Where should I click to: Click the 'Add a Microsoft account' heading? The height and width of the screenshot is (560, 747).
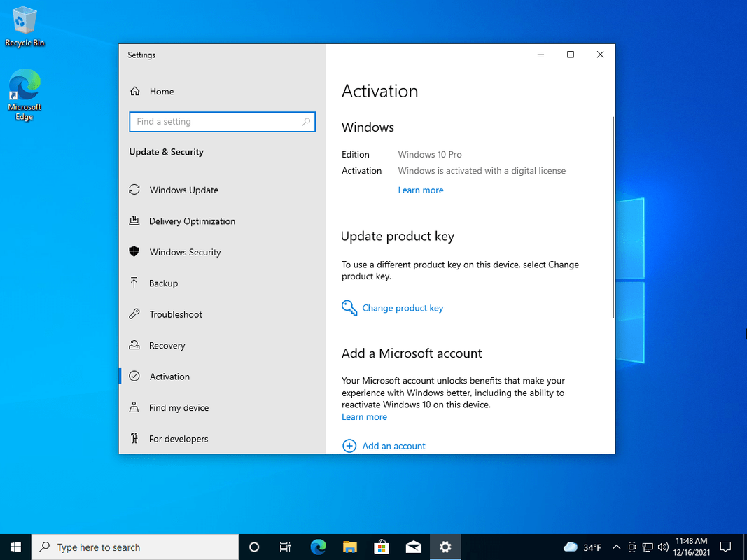(x=412, y=353)
